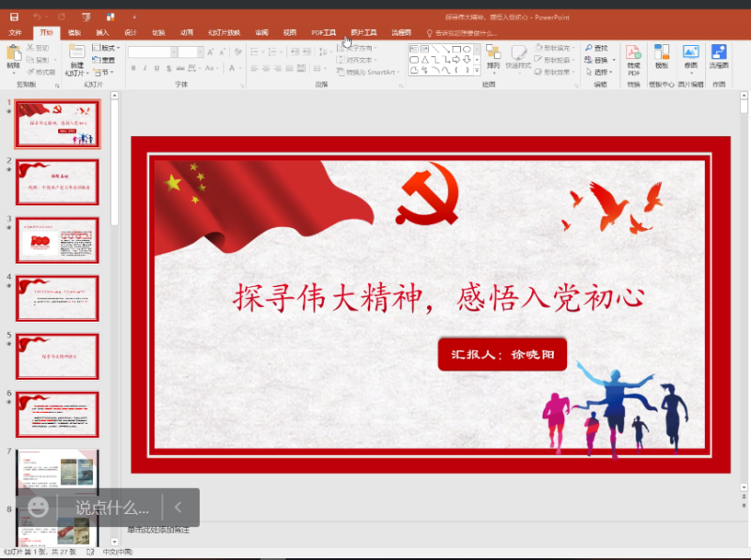
Task: Click the Tell me search box
Action: [462, 33]
